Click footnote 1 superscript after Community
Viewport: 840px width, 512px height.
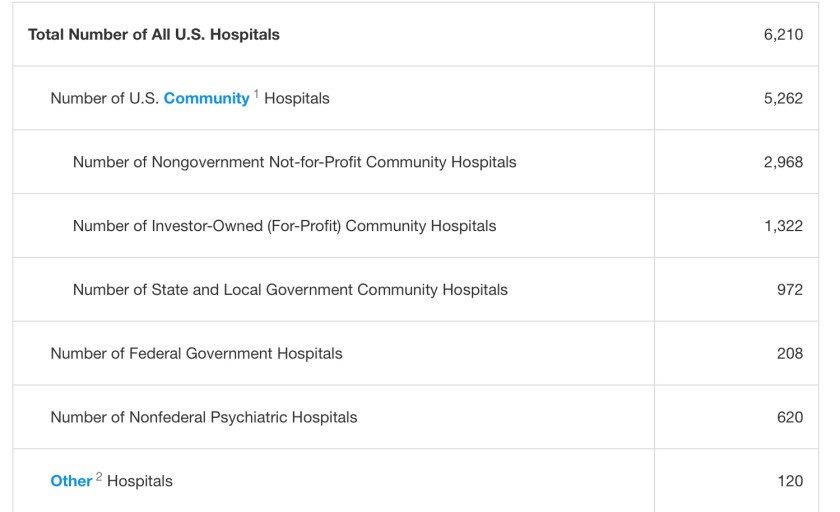256,94
